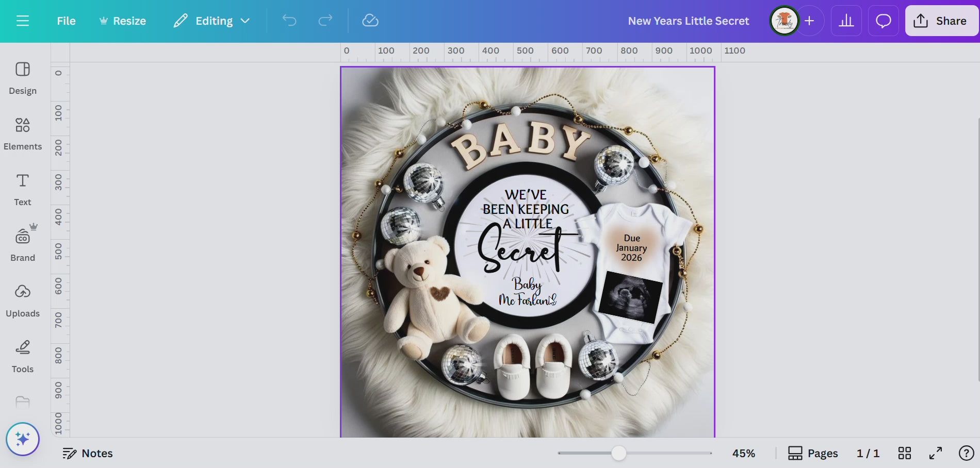Image resolution: width=980 pixels, height=468 pixels.
Task: Open the hamburger main menu
Action: (x=23, y=21)
